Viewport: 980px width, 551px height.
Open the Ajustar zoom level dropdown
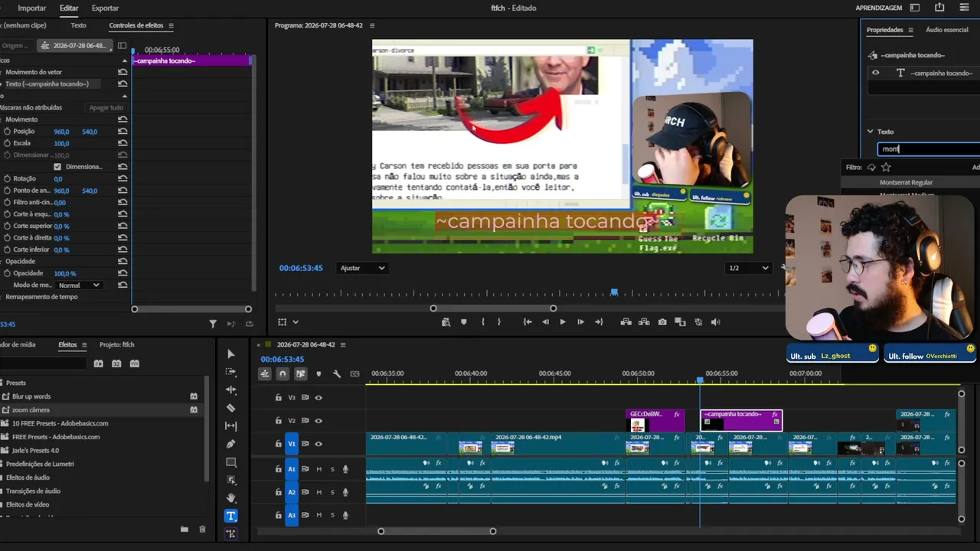tap(362, 268)
